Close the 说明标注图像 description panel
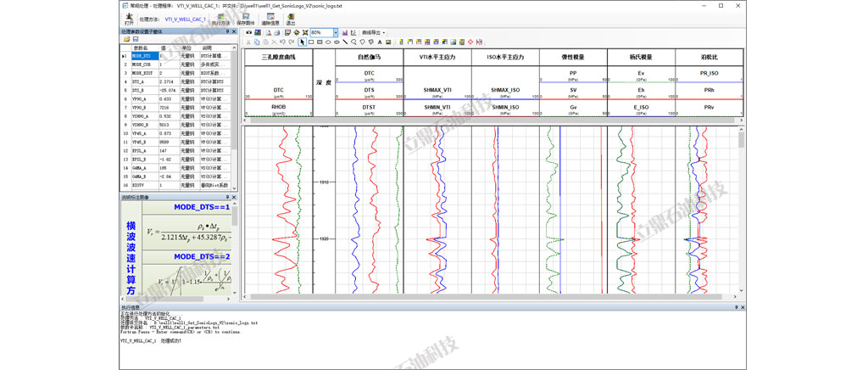This screenshot has width=868, height=370. [x=234, y=197]
